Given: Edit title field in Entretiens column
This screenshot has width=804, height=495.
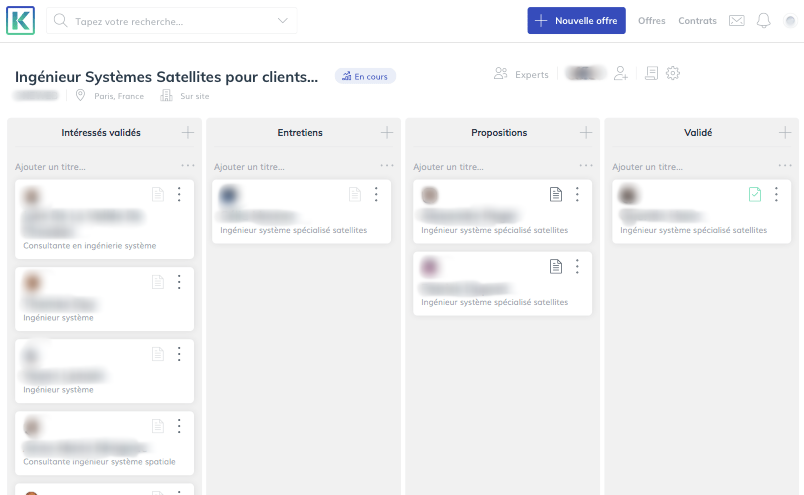Looking at the screenshot, I should pyautogui.click(x=249, y=167).
